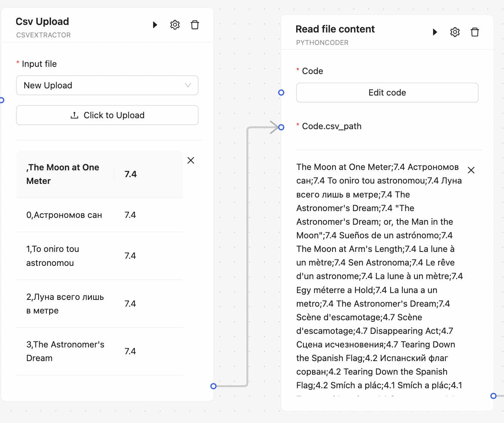Image resolution: width=504 pixels, height=423 pixels.
Task: Select the Code input connector port
Action: coord(281,93)
